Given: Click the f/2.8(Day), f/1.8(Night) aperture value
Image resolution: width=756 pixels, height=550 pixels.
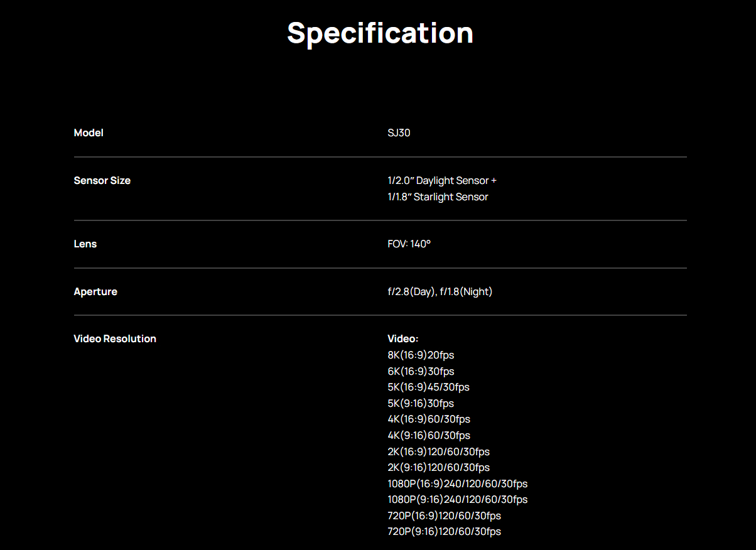Looking at the screenshot, I should click(x=440, y=292).
